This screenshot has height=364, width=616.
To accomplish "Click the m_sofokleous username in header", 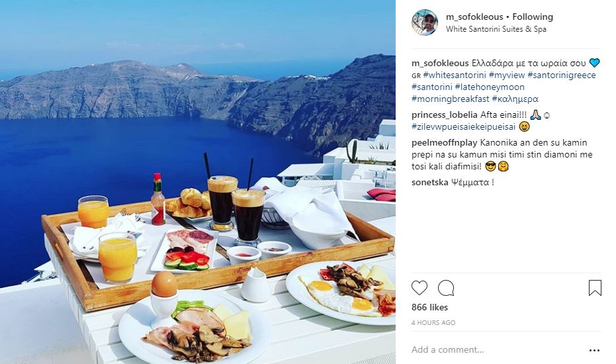I will tap(474, 17).
